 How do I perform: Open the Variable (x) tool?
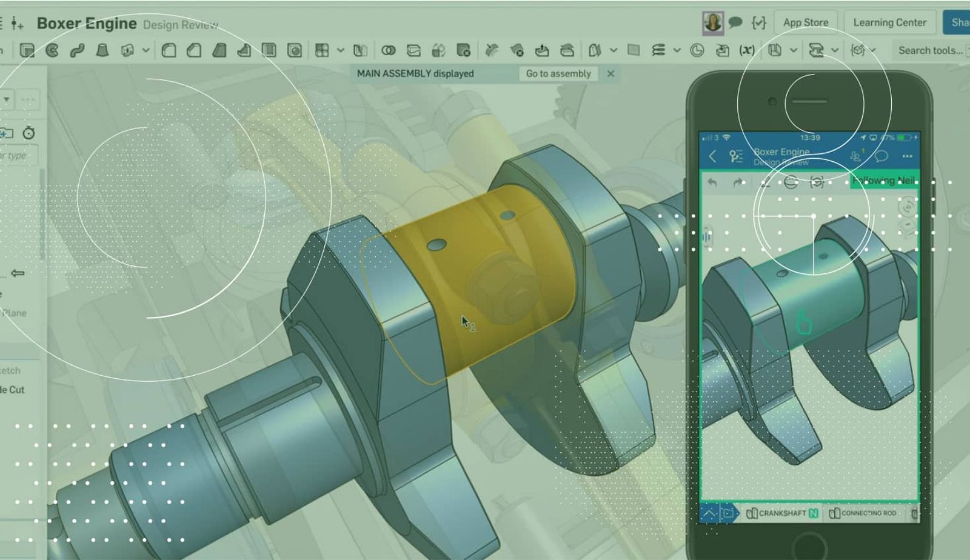coord(747,50)
